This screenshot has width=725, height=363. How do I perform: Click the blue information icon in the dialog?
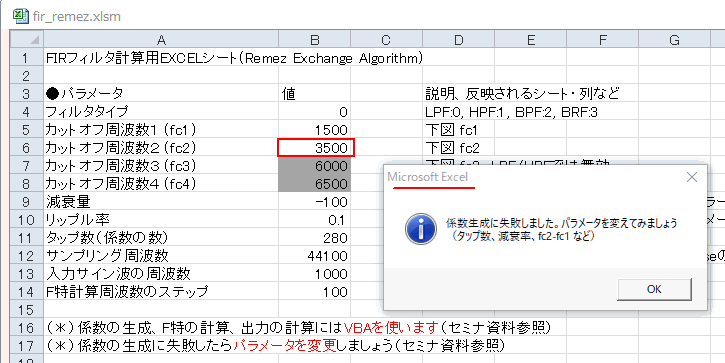[420, 228]
